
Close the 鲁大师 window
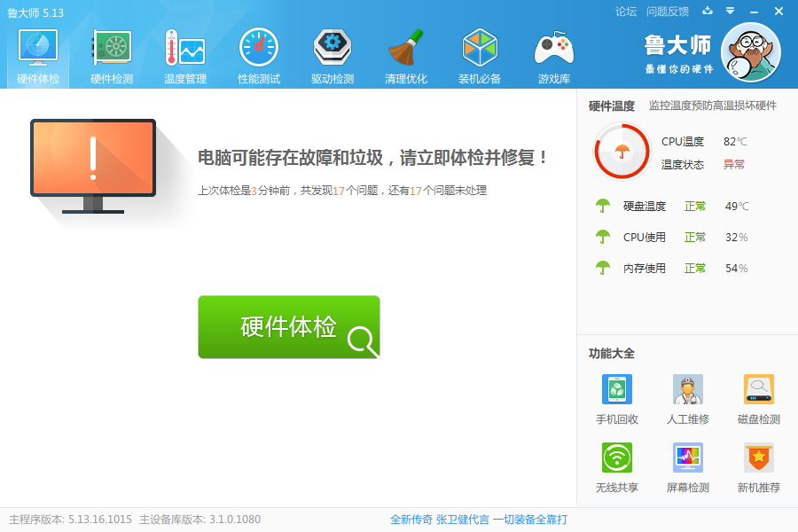point(778,12)
